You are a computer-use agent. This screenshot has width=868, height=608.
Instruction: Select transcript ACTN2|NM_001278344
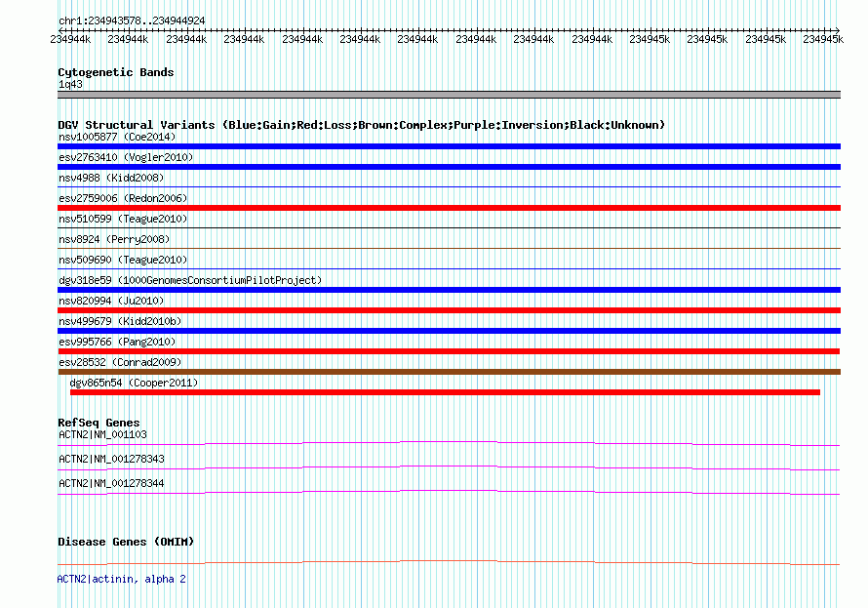click(111, 483)
